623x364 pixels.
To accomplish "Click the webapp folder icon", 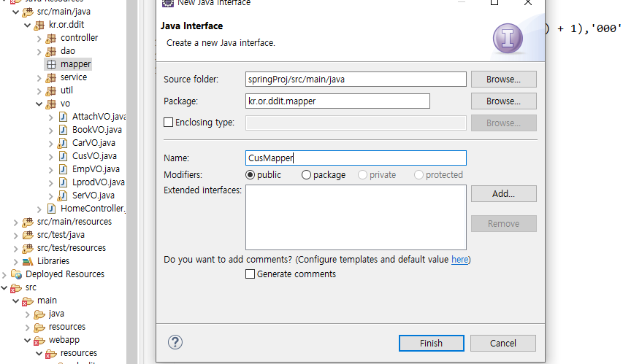I will click(x=39, y=340).
